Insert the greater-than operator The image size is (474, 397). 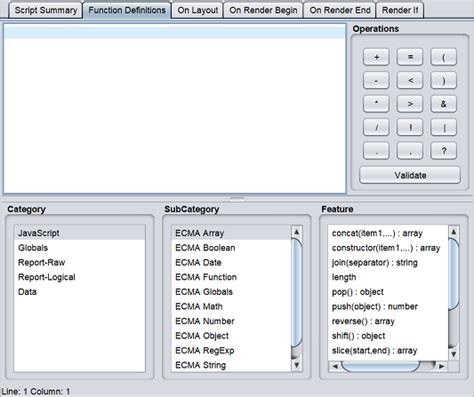pos(410,104)
